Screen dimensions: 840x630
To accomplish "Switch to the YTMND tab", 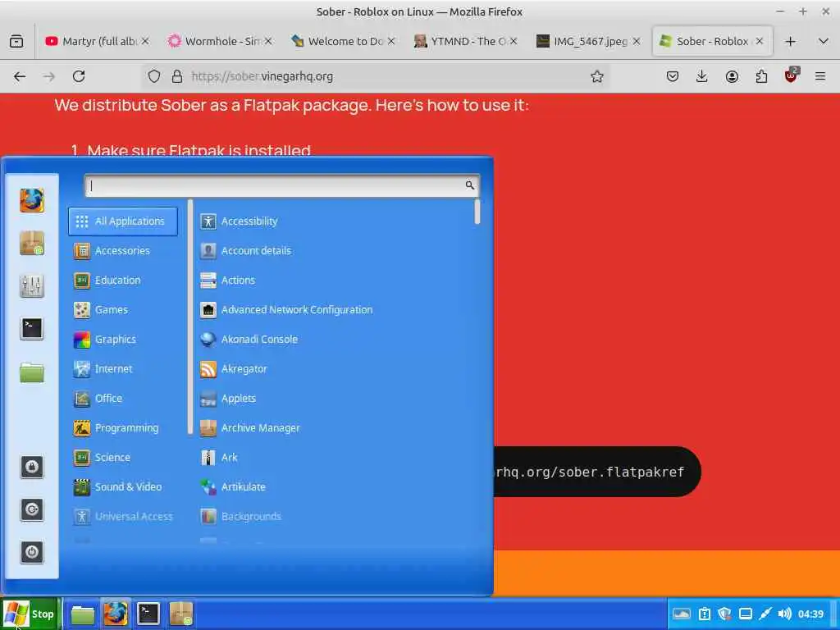I will pos(466,41).
